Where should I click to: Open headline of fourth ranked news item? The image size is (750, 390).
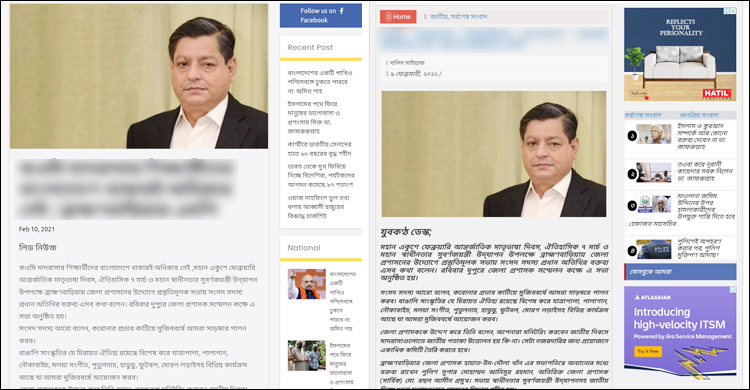(x=699, y=248)
